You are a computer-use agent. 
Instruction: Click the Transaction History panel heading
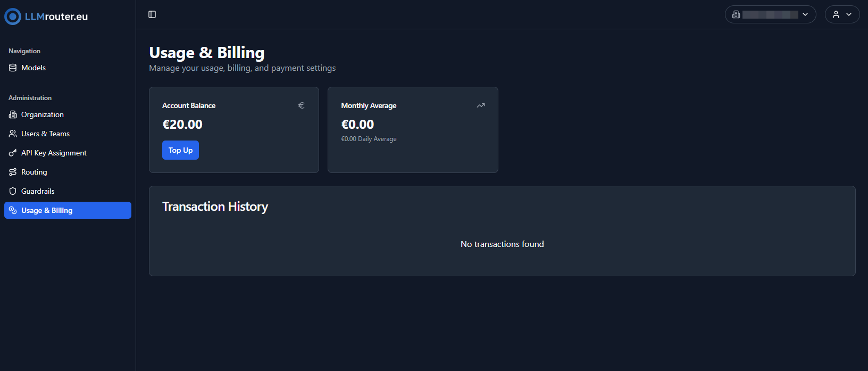pyautogui.click(x=215, y=207)
